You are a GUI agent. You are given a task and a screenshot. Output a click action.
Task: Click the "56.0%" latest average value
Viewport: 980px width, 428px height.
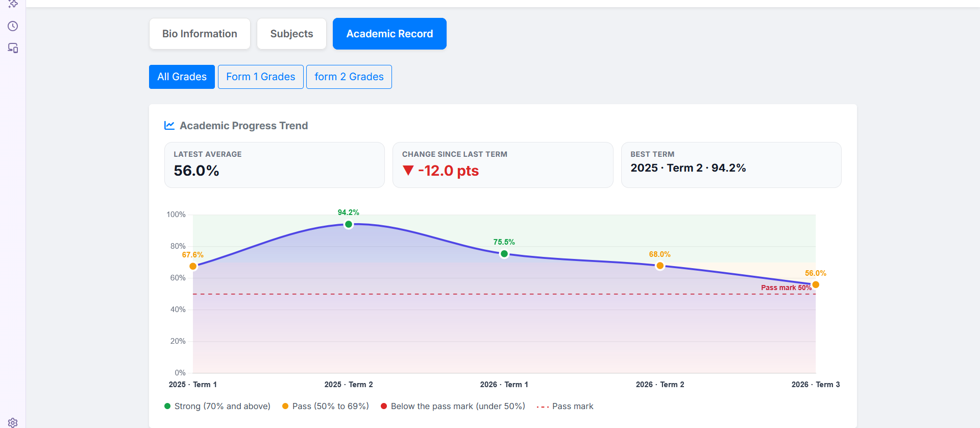(x=197, y=171)
